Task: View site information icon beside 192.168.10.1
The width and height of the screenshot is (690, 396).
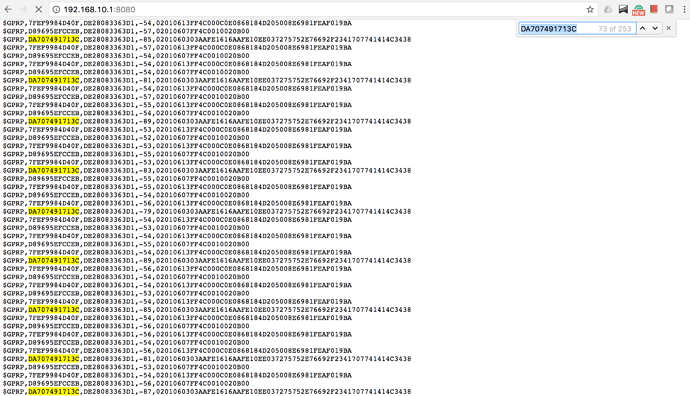Action: (56, 9)
